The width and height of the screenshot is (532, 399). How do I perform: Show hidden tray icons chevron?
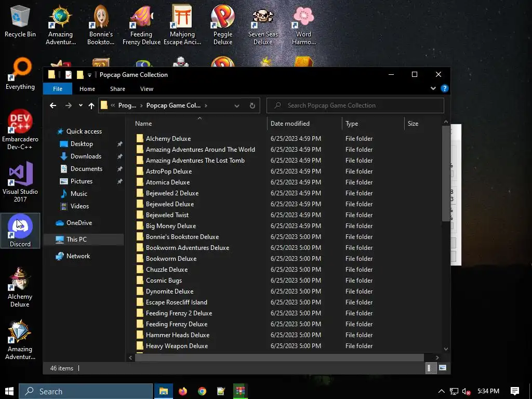(x=441, y=391)
